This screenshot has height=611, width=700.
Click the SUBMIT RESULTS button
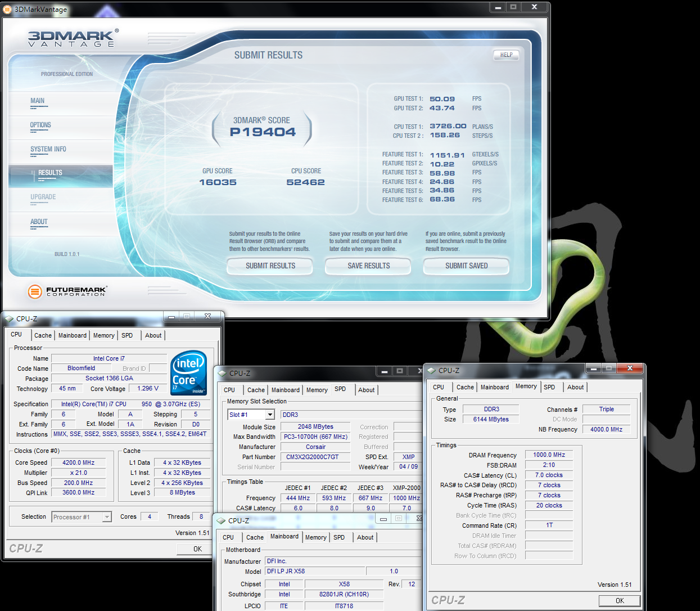pos(270,266)
